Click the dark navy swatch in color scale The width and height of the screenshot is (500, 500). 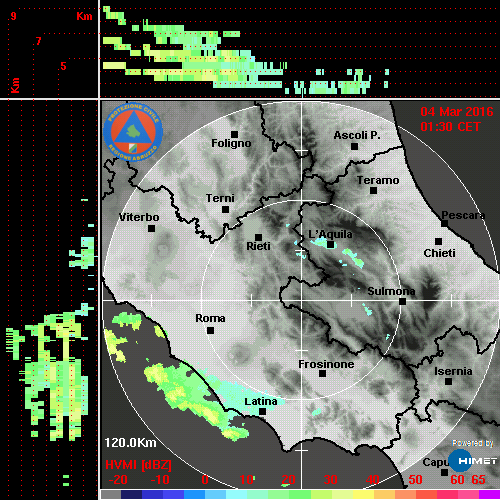(x=131, y=495)
